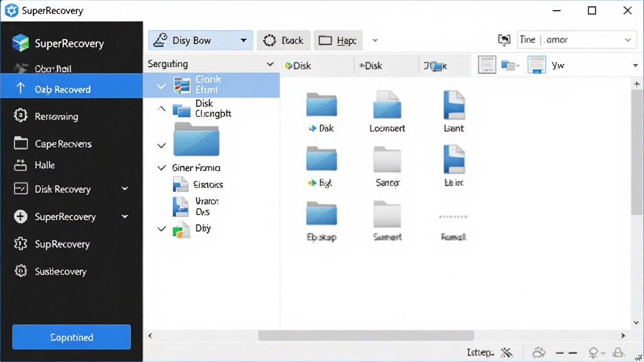Open the Lient file icon
Image resolution: width=644 pixels, height=362 pixels.
(454, 105)
